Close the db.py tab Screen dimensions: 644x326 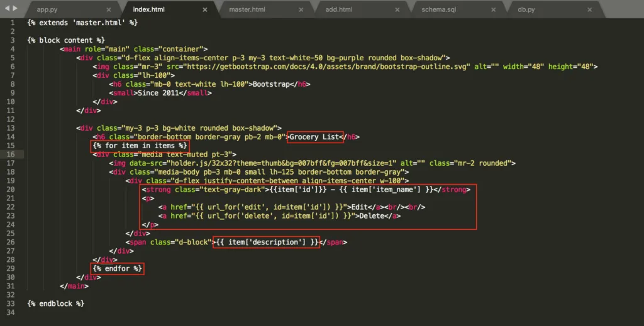(x=589, y=9)
